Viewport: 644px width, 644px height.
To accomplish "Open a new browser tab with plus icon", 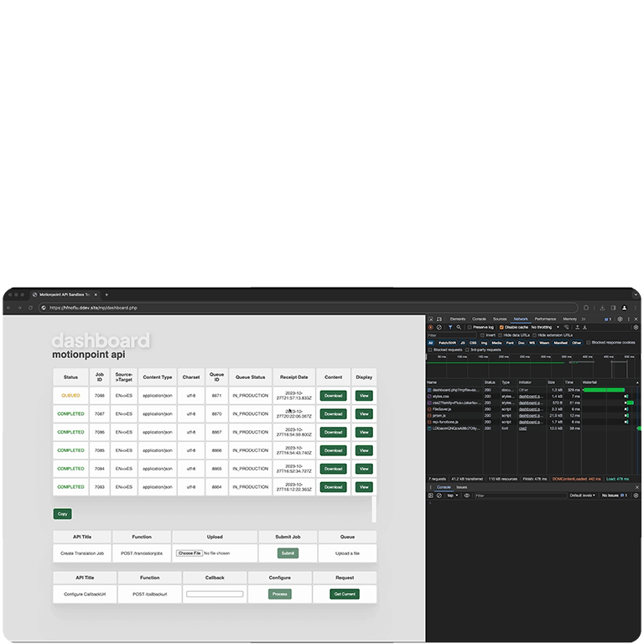I will click(x=106, y=294).
